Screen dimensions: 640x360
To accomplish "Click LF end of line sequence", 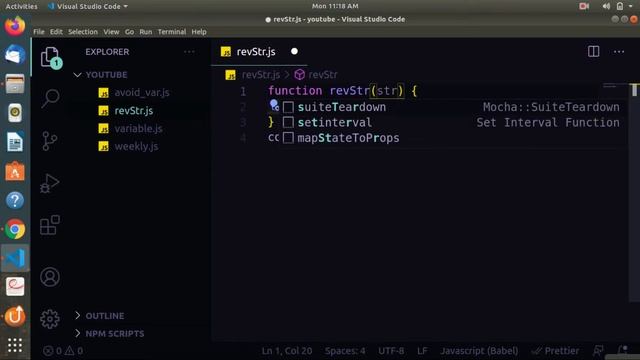I will (x=422, y=351).
